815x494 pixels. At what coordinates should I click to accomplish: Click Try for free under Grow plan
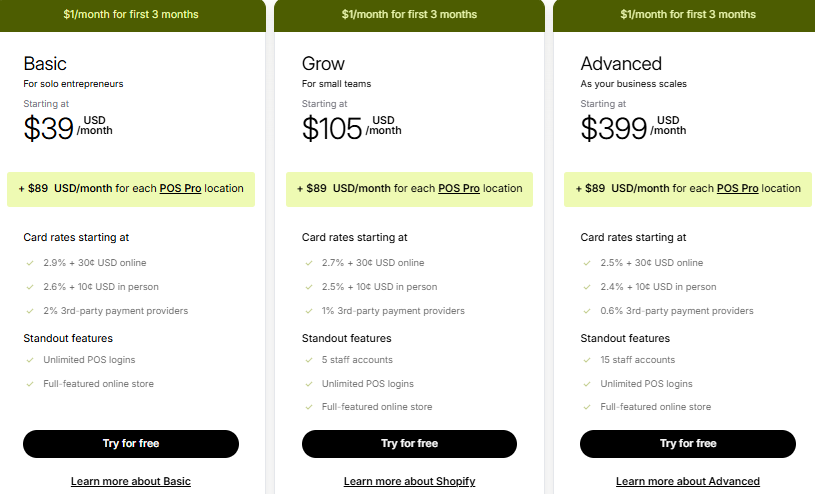pos(409,443)
